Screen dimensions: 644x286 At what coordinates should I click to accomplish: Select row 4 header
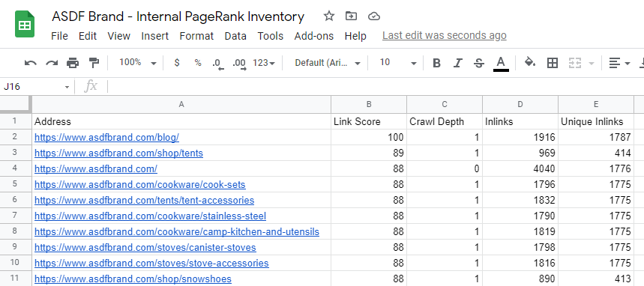click(x=16, y=169)
